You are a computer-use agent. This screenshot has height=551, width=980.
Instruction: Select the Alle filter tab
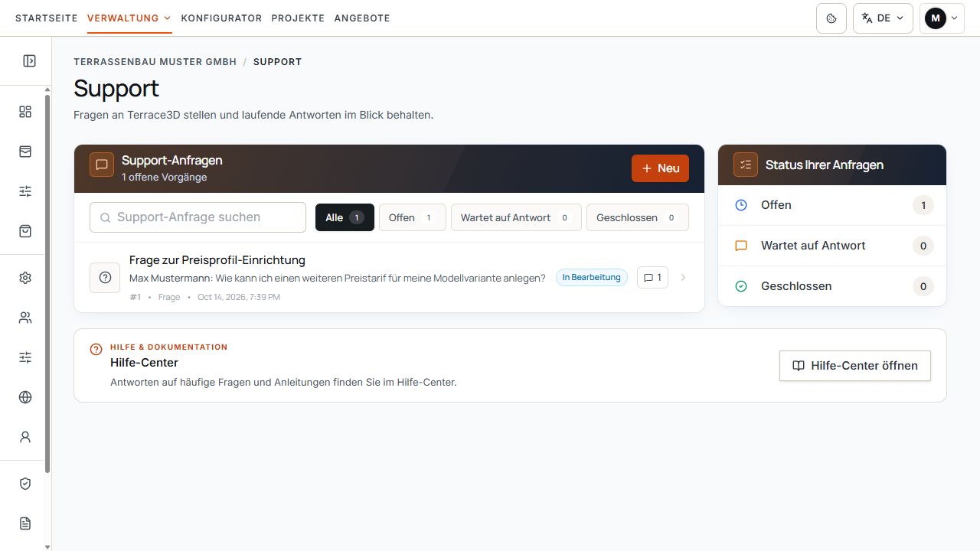click(345, 217)
